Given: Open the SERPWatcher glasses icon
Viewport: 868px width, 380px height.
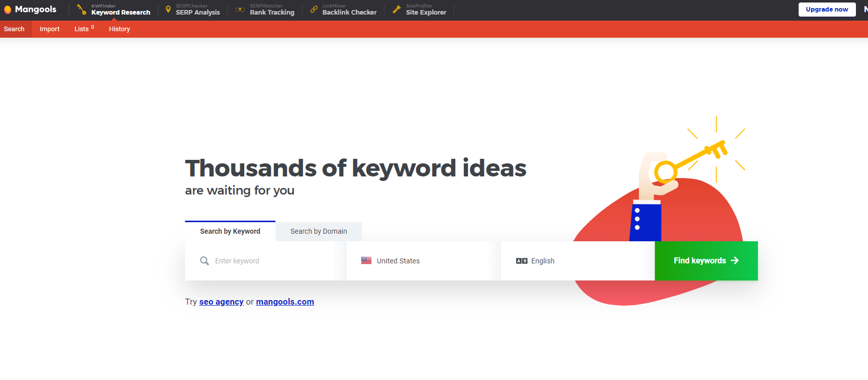Looking at the screenshot, I should [240, 10].
